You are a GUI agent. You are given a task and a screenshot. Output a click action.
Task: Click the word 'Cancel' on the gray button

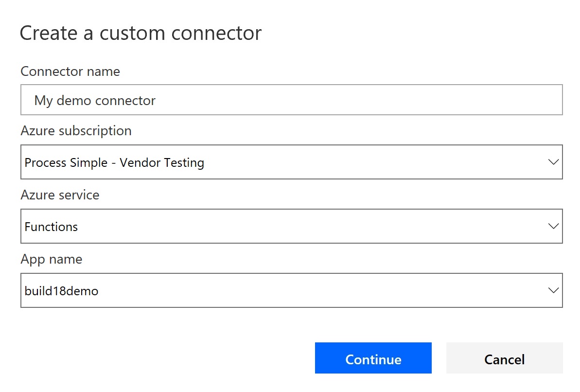[x=504, y=359]
